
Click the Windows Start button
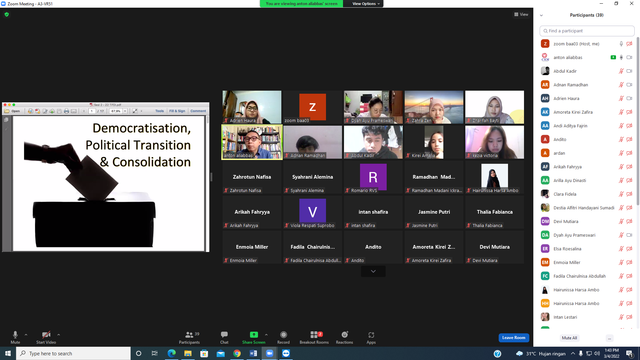tap(8, 353)
